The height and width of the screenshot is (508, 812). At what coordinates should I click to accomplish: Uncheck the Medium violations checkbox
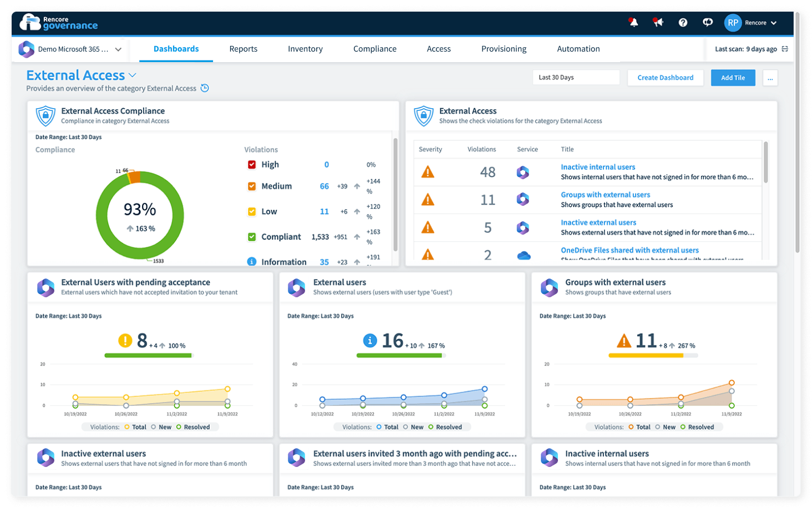(252, 186)
